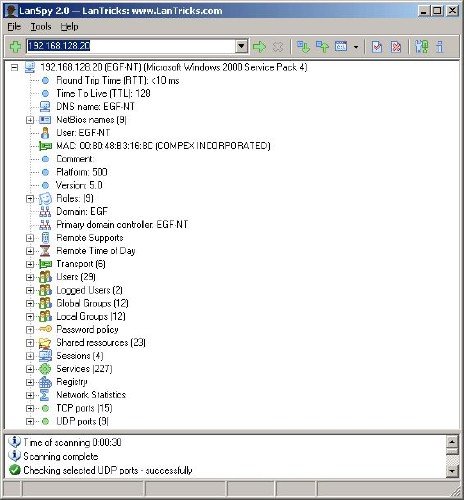Image resolution: width=464 pixels, height=500 pixels.
Task: Click the Roles face icon
Action: 45,199
